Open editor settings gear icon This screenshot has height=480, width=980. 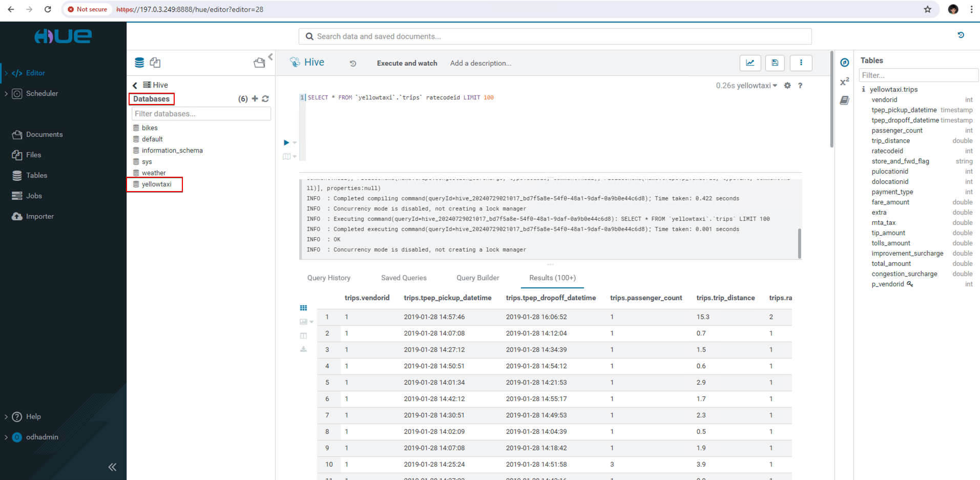pyautogui.click(x=787, y=86)
